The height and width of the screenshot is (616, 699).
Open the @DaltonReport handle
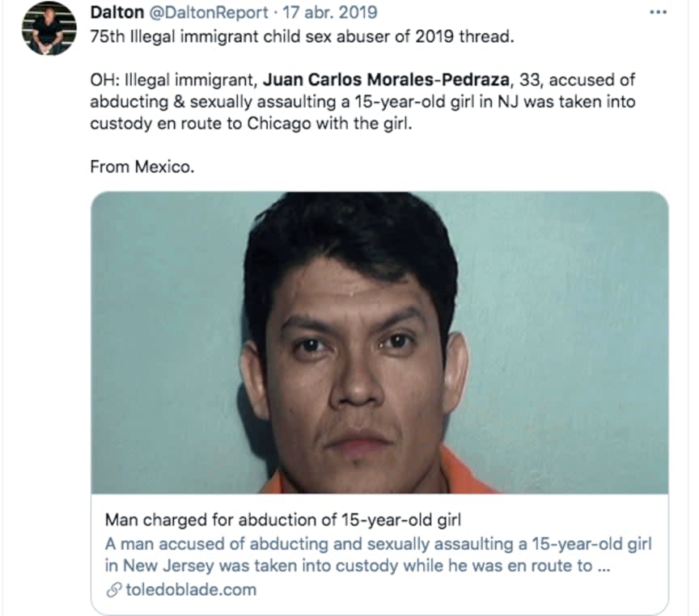click(208, 12)
